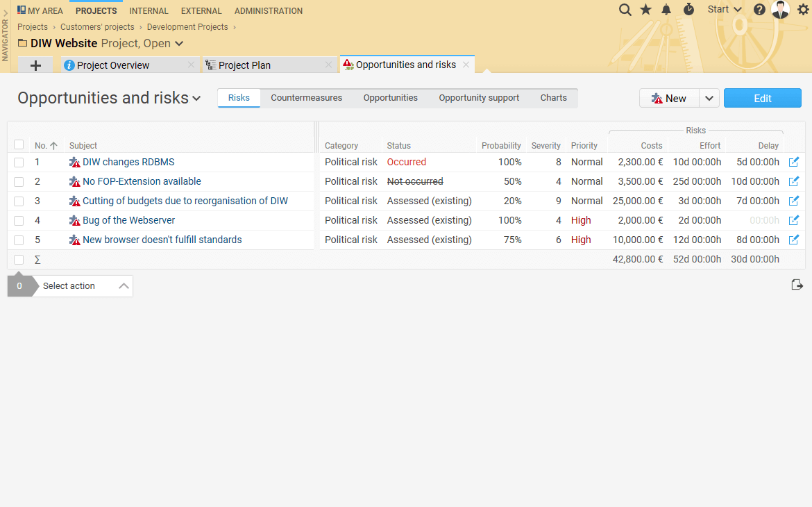
Task: Switch to the Countermeasures tab
Action: pyautogui.click(x=306, y=98)
